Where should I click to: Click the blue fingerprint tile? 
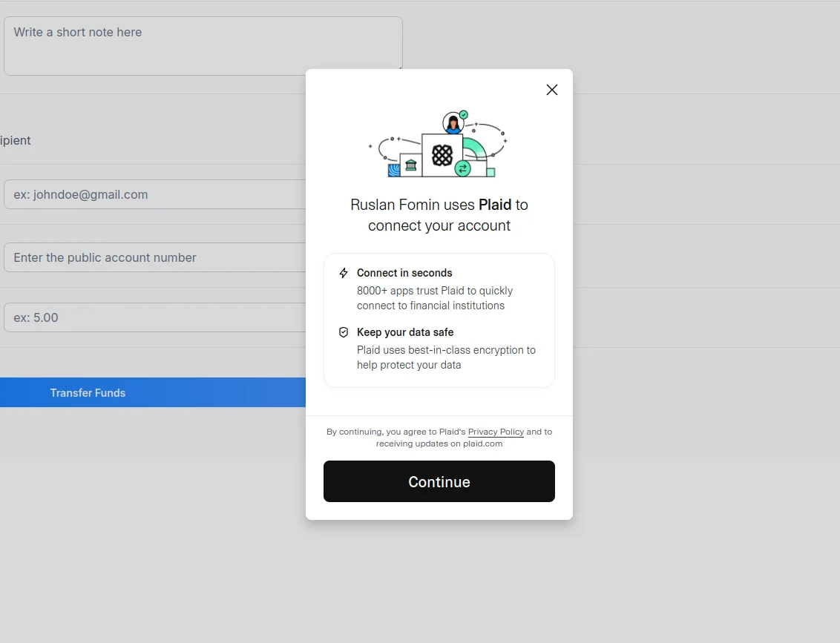pos(394,170)
